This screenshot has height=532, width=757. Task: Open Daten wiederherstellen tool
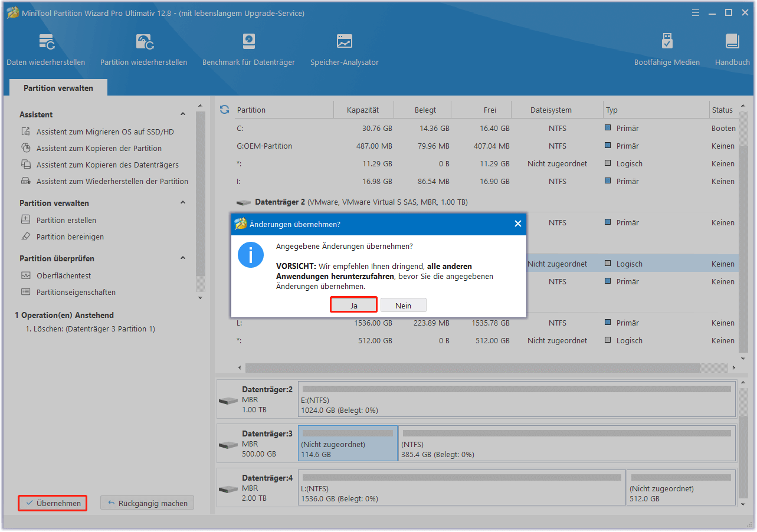click(46, 50)
